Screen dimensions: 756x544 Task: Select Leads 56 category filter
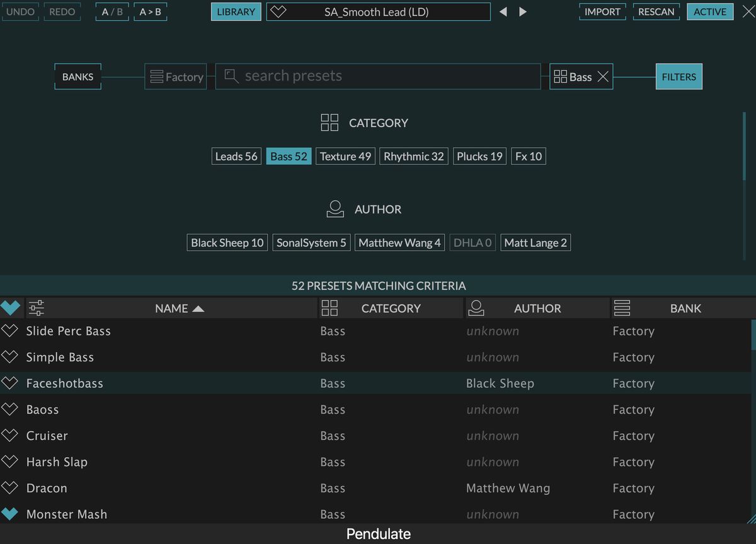(236, 156)
